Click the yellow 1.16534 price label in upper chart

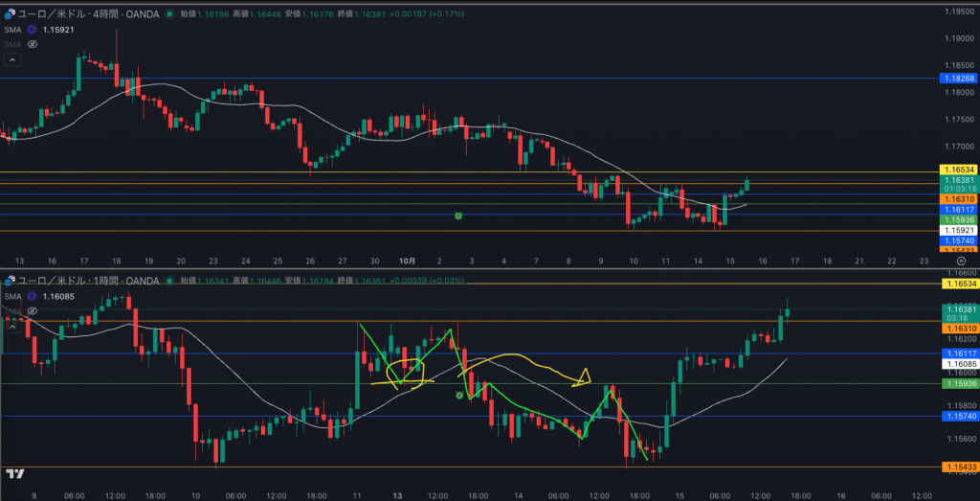coord(957,169)
